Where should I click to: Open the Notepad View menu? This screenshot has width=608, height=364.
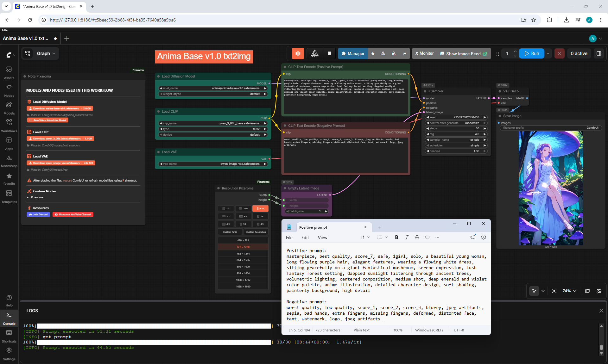tap(322, 238)
